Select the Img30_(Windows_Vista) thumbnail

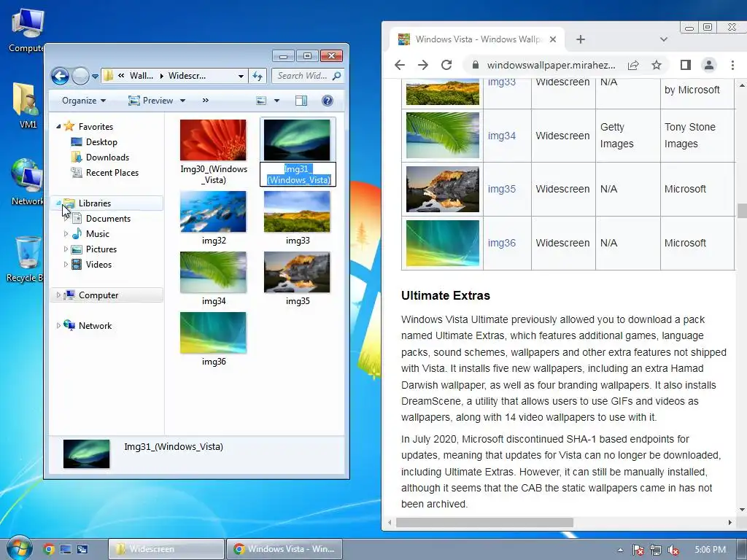point(214,140)
